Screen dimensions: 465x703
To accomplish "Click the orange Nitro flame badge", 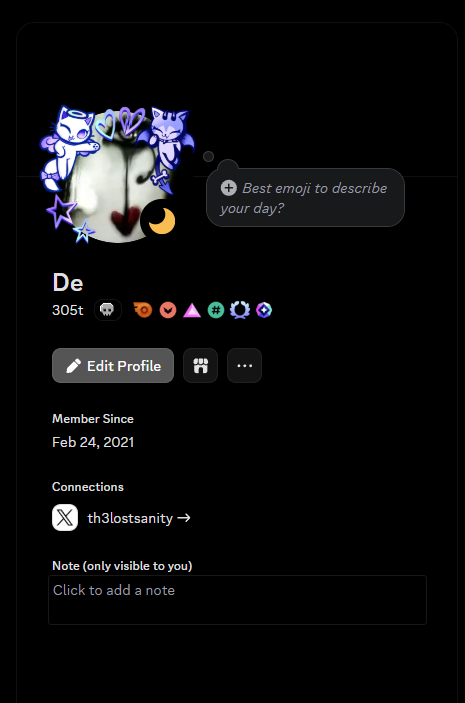I will pyautogui.click(x=143, y=310).
